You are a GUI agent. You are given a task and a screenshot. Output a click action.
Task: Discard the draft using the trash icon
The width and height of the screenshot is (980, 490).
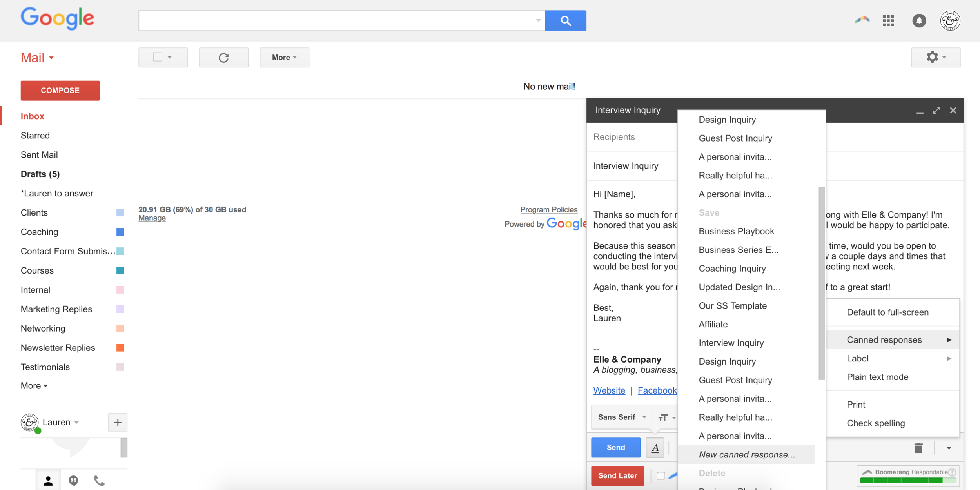pos(919,447)
